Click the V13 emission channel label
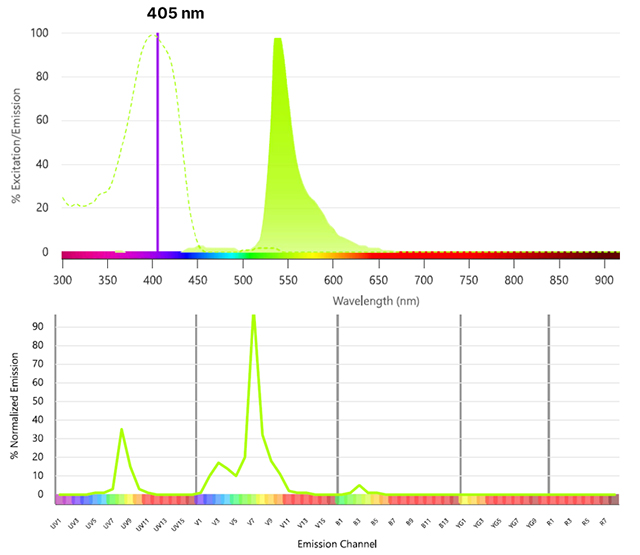Screen dimensions: 640x555 point(302,523)
